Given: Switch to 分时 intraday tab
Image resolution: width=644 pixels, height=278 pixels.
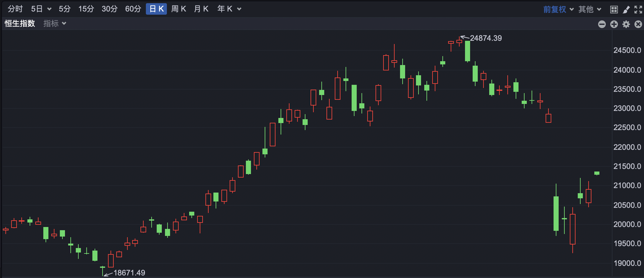Looking at the screenshot, I should pyautogui.click(x=15, y=9).
